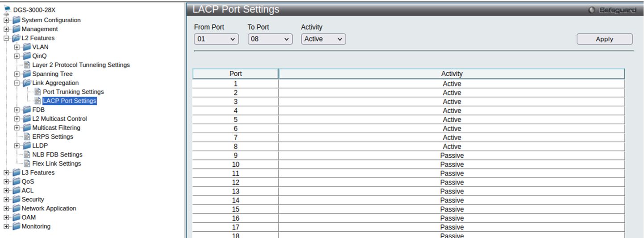Click the Safeguard indicator icon
Viewport: 644px width, 238px height.
592,10
